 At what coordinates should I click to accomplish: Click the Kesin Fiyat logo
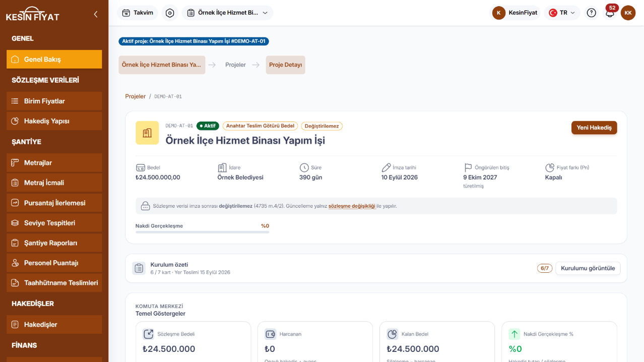pos(33,14)
